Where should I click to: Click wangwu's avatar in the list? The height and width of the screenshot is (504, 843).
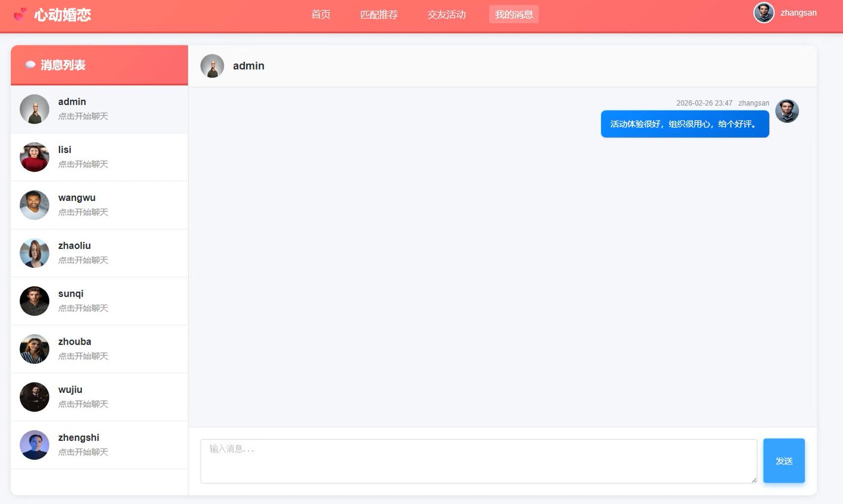click(35, 205)
